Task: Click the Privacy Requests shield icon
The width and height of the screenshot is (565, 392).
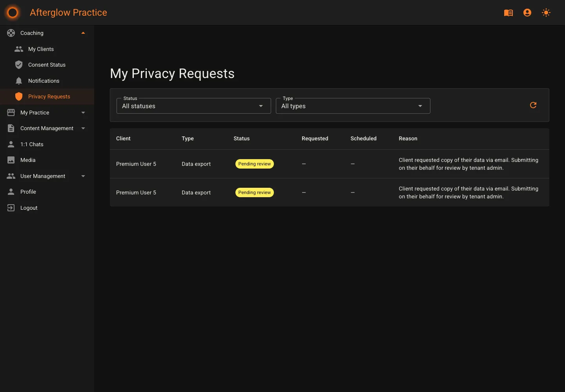Action: point(19,96)
